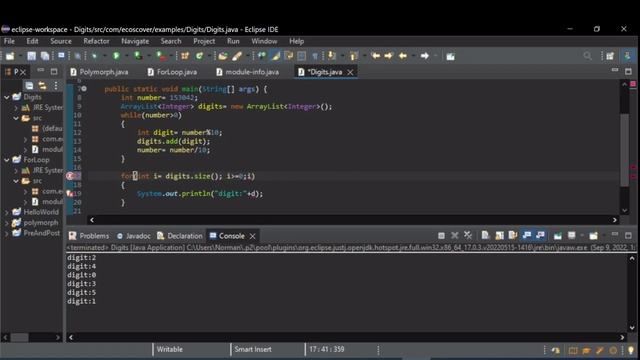Image resolution: width=640 pixels, height=360 pixels.
Task: Open the Problems view tab
Action: click(x=89, y=236)
